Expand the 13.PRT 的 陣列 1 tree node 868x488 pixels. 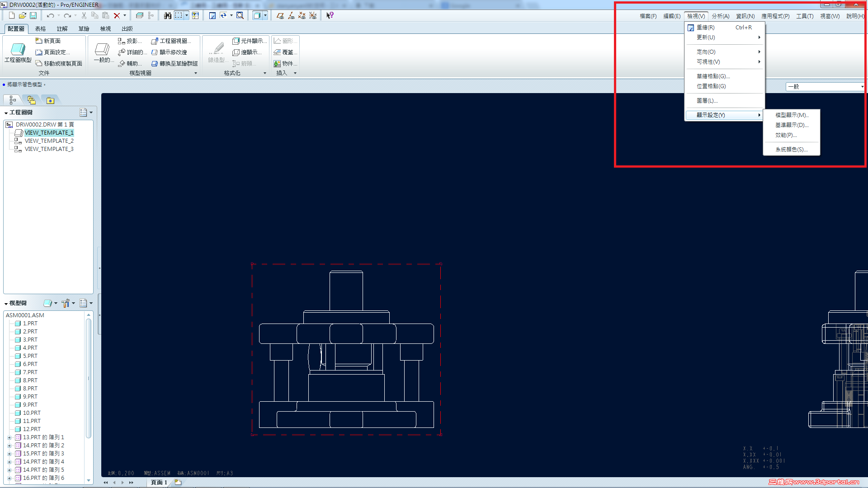9,437
